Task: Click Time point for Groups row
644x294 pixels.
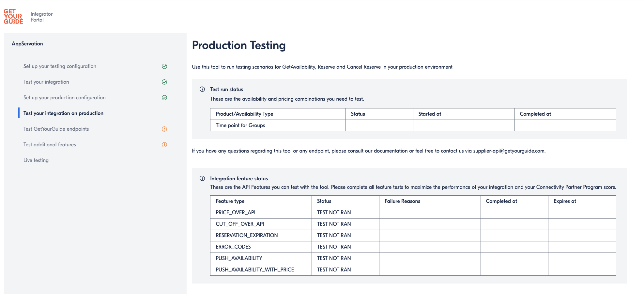Action: [x=240, y=125]
